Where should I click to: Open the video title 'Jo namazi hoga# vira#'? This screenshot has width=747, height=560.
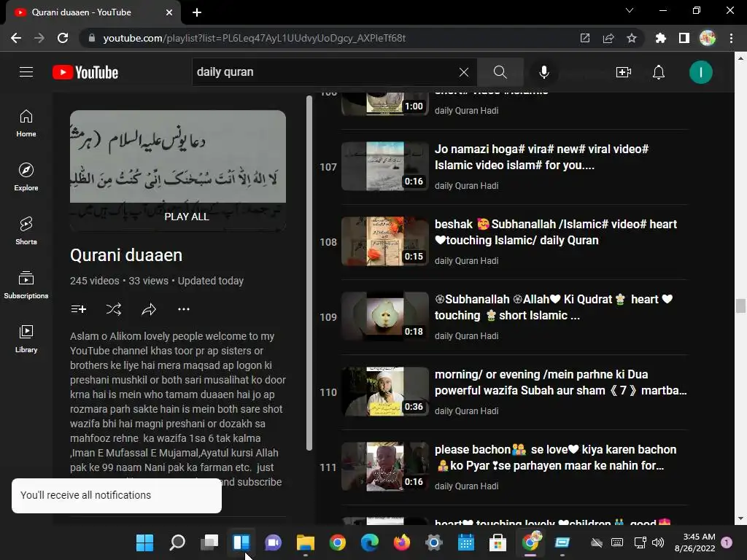pyautogui.click(x=541, y=157)
